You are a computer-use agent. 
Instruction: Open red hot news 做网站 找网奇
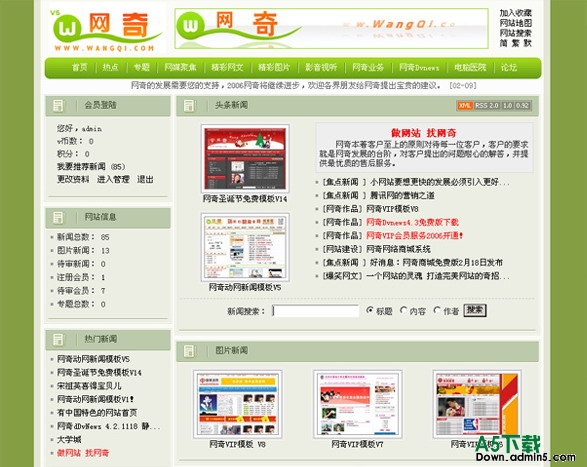pos(83,453)
